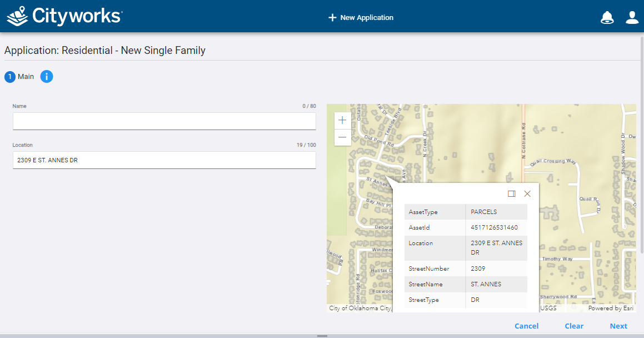Dock the parcel popup window
Image resolution: width=644 pixels, height=338 pixels.
pyautogui.click(x=512, y=194)
